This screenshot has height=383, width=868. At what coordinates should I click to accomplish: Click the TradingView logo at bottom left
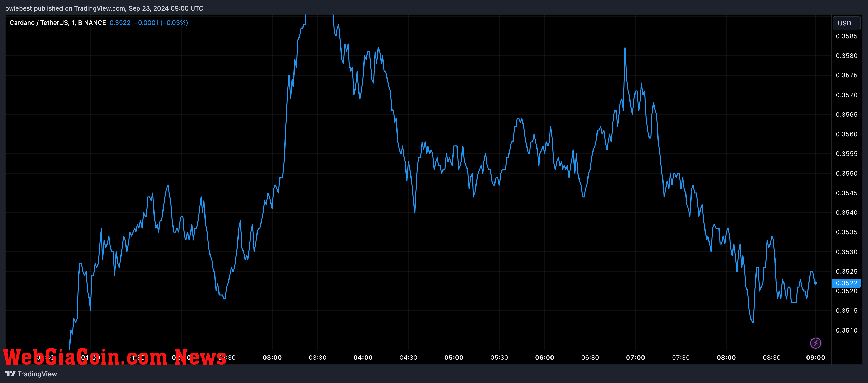click(x=31, y=373)
